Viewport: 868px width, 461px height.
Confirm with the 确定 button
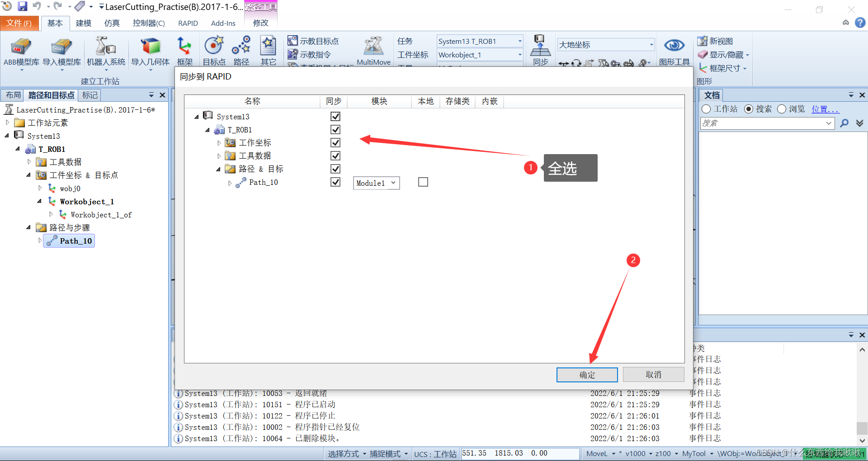tap(587, 375)
